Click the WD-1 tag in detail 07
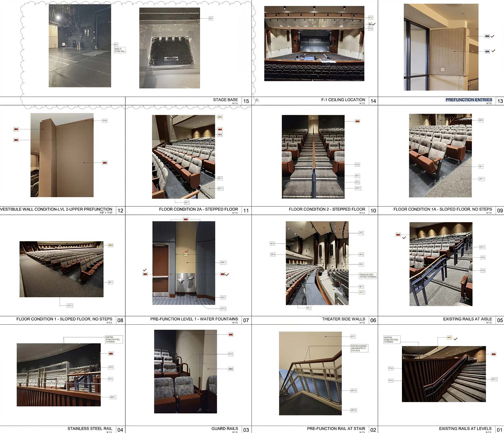 [223, 298]
